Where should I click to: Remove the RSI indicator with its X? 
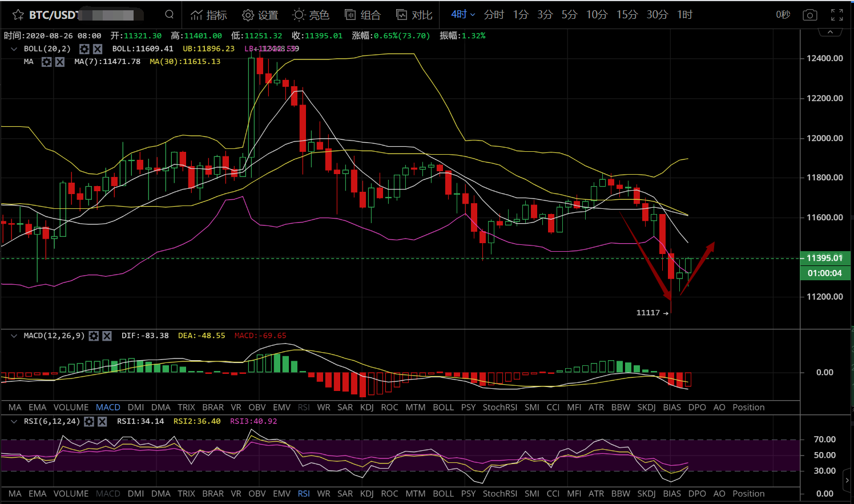(102, 421)
